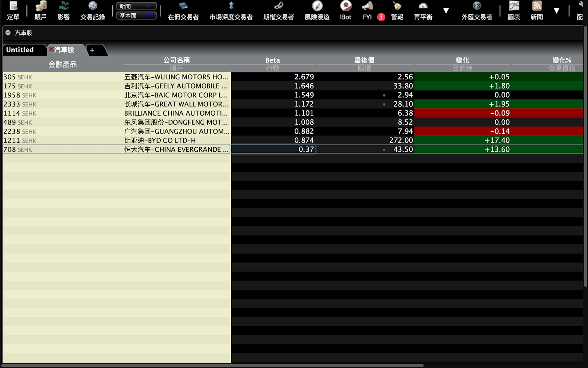This screenshot has height=368, width=588.
Task: Click WULING MOTORS company name
Action: pyautogui.click(x=176, y=77)
